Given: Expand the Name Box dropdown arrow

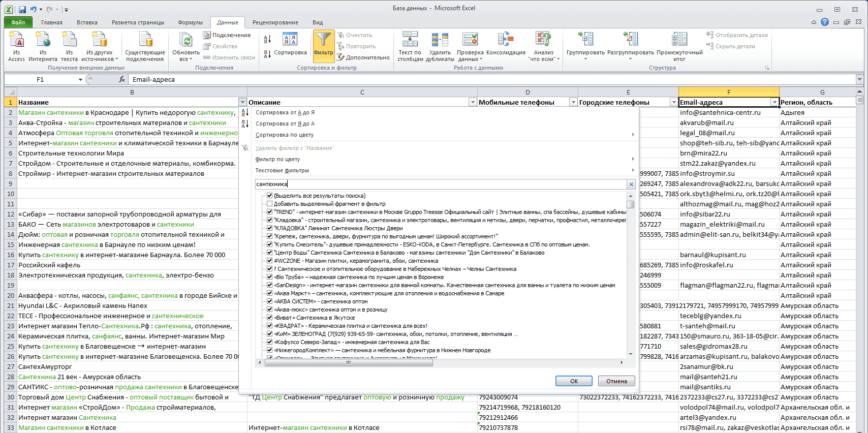Looking at the screenshot, I should [x=80, y=79].
